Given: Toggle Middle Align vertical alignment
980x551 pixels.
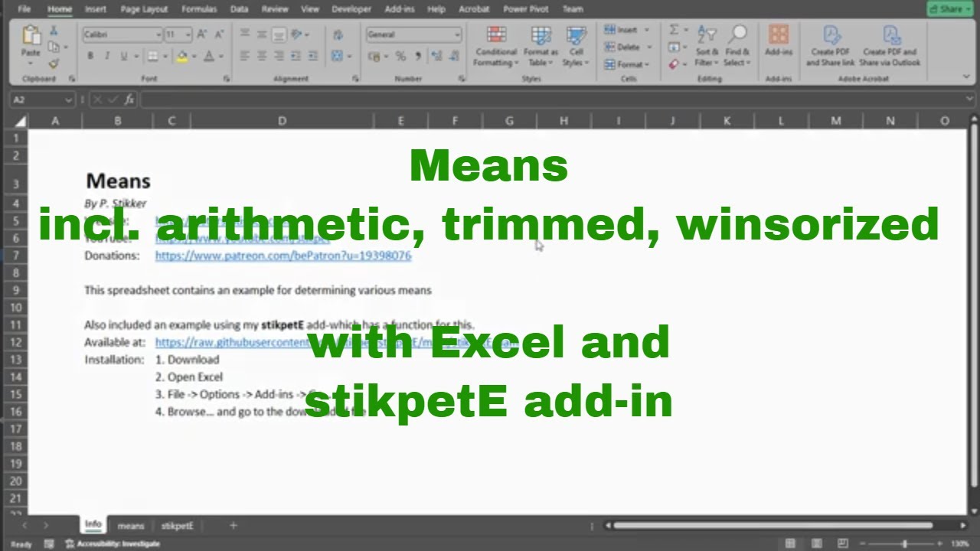Looking at the screenshot, I should [262, 34].
